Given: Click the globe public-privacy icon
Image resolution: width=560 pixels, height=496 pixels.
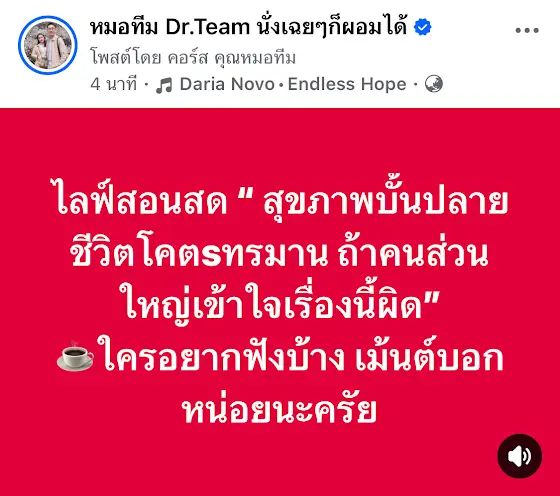Looking at the screenshot, I should [434, 84].
